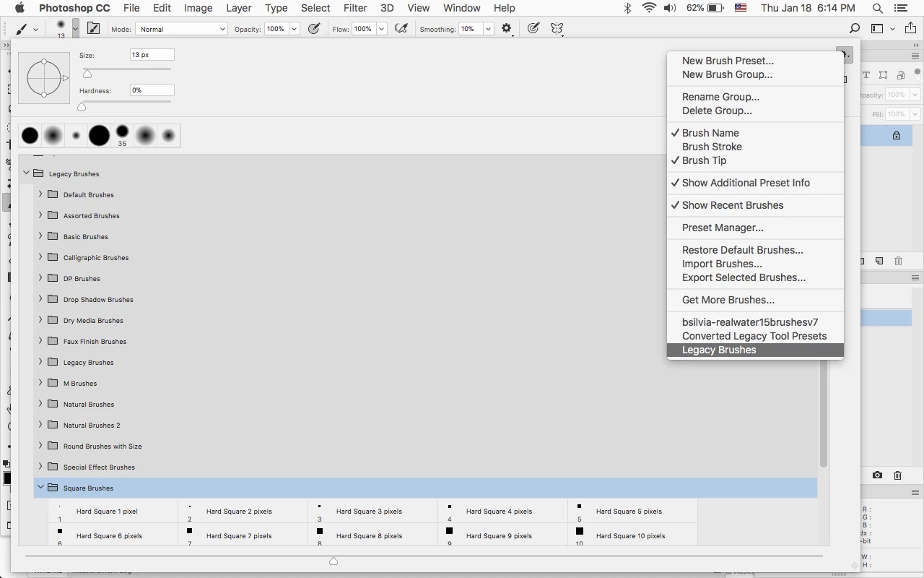The width and height of the screenshot is (924, 578).
Task: Open Smoothing value dropdown arrow
Action: click(x=488, y=29)
